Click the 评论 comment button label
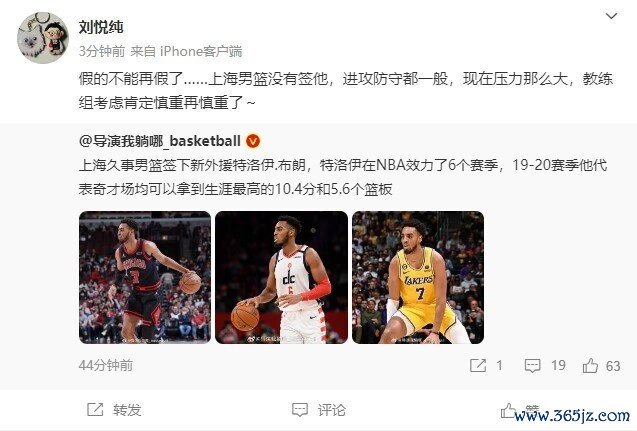637x431 pixels. (332, 409)
